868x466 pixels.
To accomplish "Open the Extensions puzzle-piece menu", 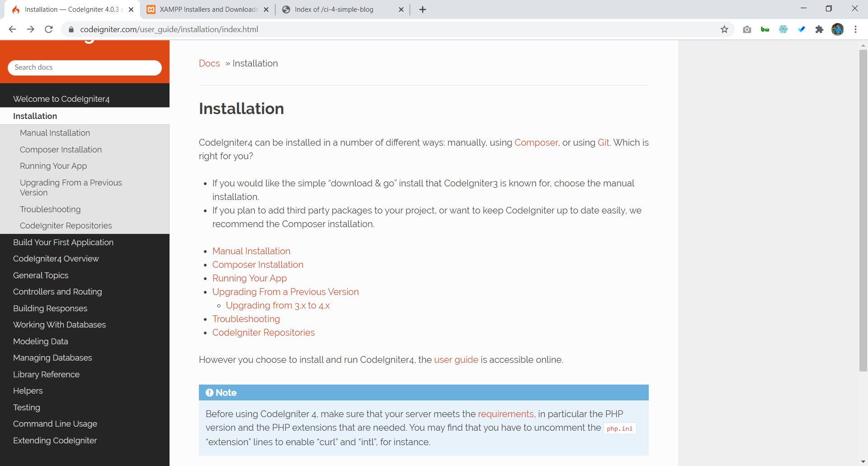I will click(819, 29).
